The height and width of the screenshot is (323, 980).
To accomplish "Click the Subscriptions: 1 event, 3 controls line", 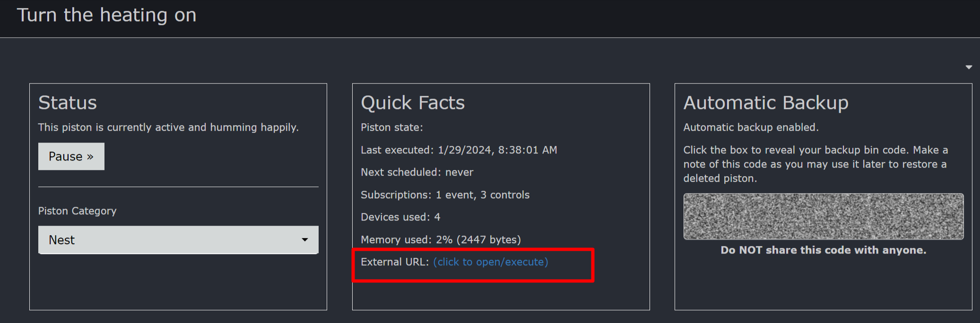I will [445, 195].
